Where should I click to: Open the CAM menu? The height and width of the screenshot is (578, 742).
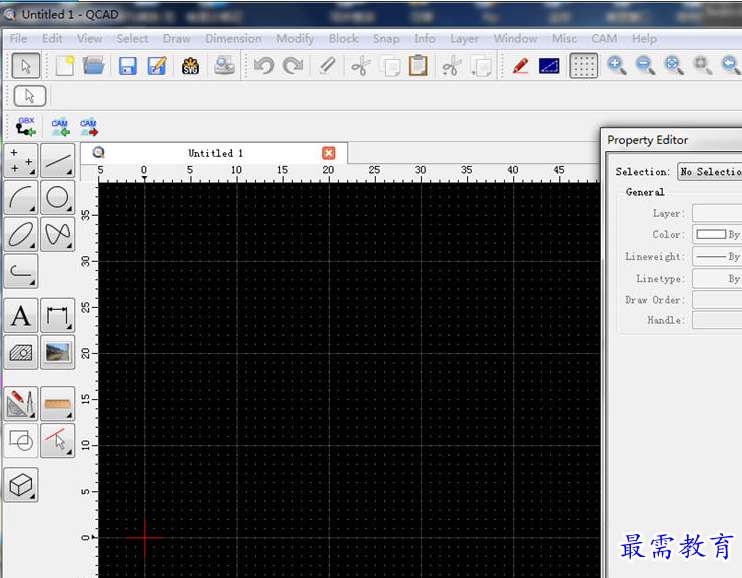pyautogui.click(x=604, y=38)
